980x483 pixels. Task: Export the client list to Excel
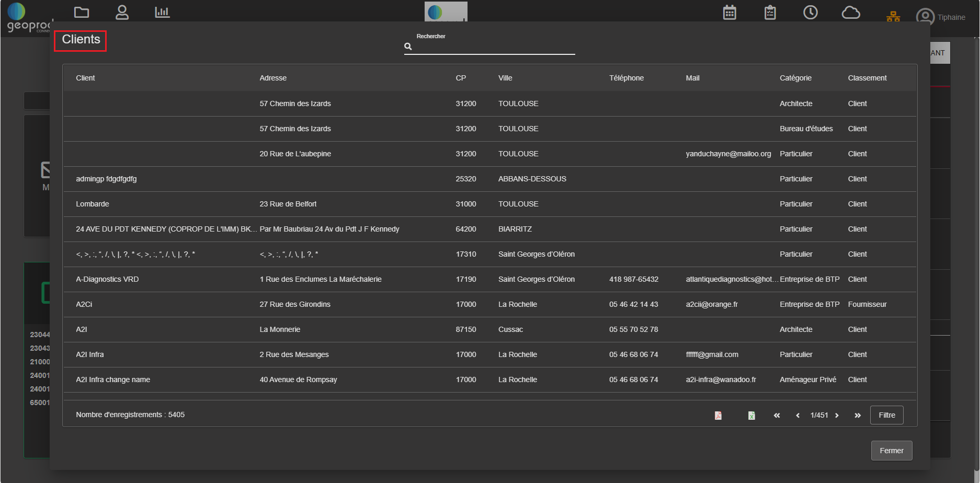coord(751,415)
